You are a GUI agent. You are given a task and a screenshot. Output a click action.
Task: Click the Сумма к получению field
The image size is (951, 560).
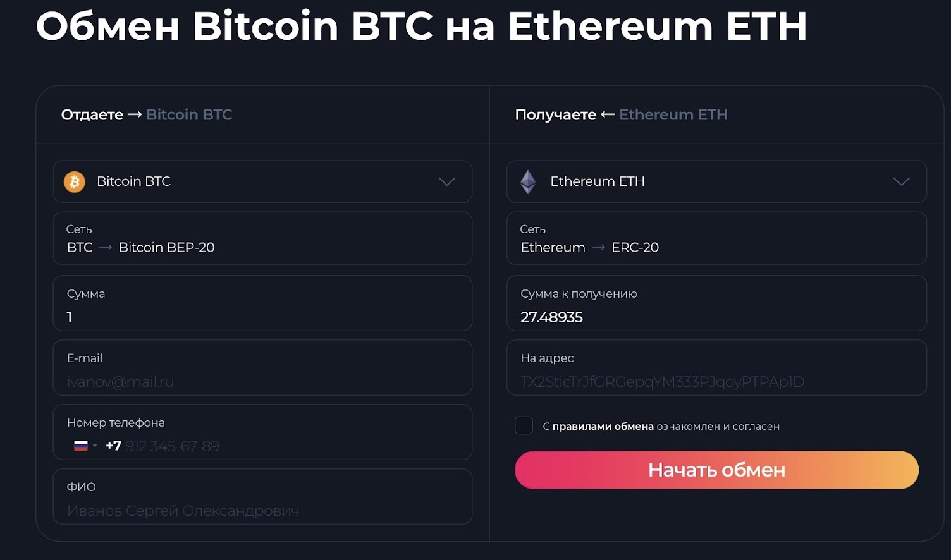[x=716, y=317]
